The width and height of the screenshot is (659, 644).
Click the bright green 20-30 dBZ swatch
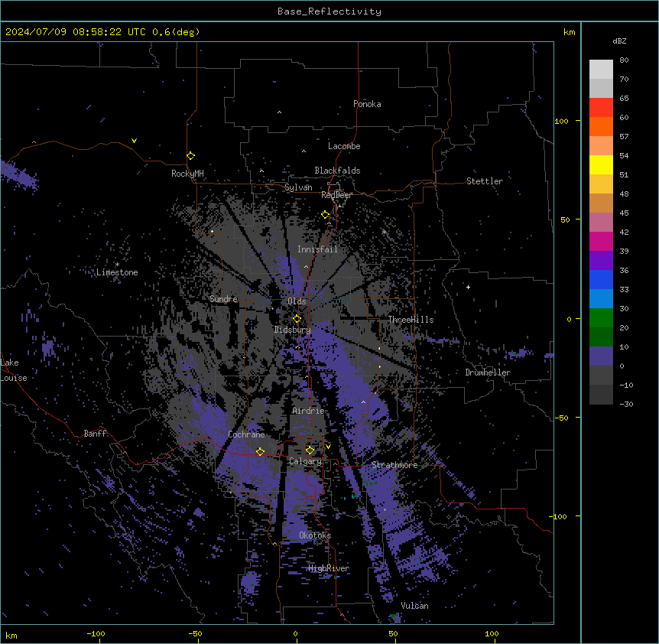[601, 318]
